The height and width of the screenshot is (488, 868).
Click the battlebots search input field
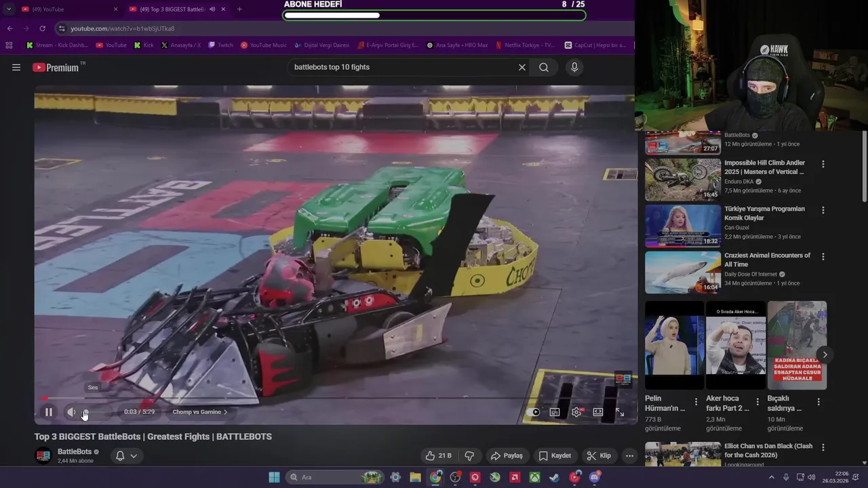[x=402, y=67]
